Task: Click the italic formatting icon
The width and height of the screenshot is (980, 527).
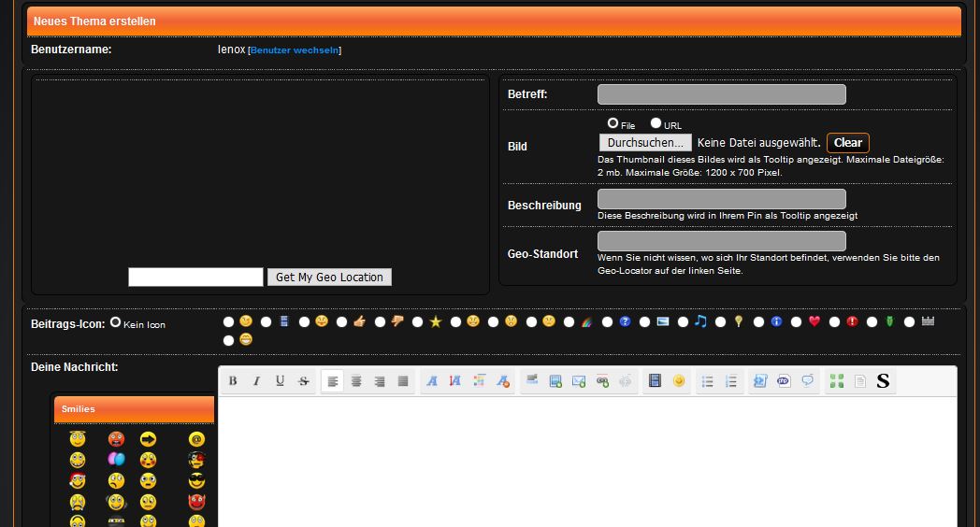Action: point(256,381)
